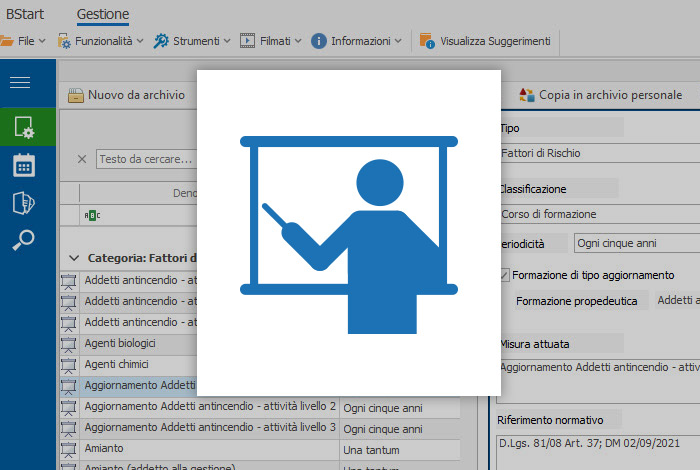Click Copia in archivio personale button

pyautogui.click(x=600, y=95)
